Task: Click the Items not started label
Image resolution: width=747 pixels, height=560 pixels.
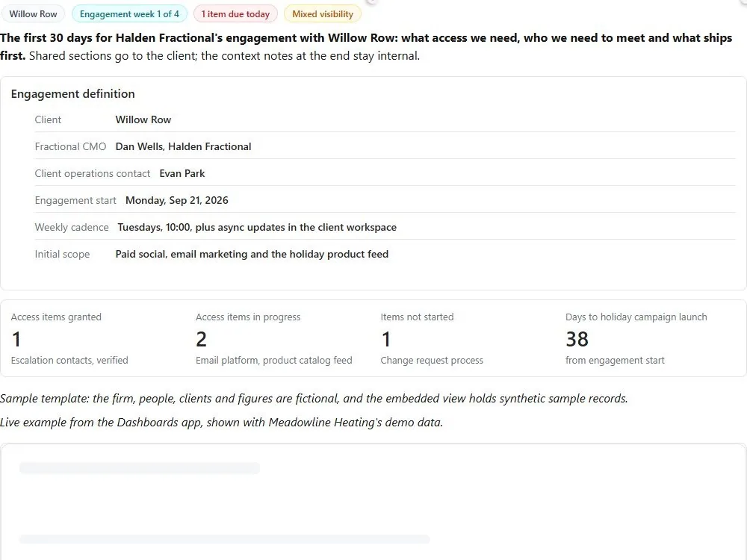Action: [417, 317]
